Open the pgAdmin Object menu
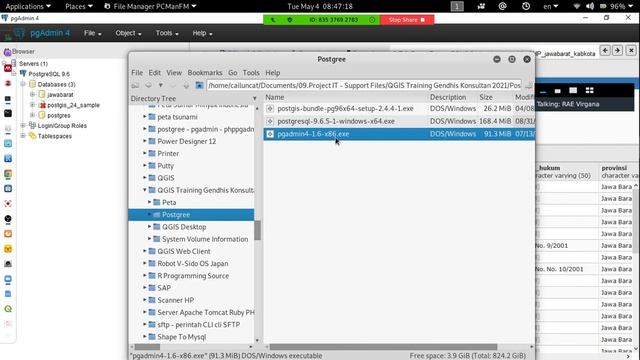The width and height of the screenshot is (640, 360). [x=128, y=33]
